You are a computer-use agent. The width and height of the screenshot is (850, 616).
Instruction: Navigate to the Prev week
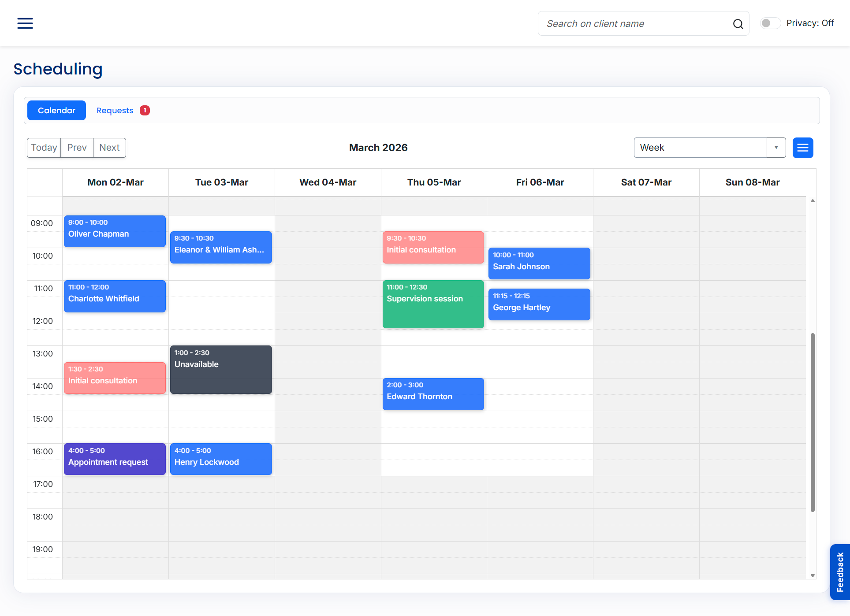click(x=77, y=148)
